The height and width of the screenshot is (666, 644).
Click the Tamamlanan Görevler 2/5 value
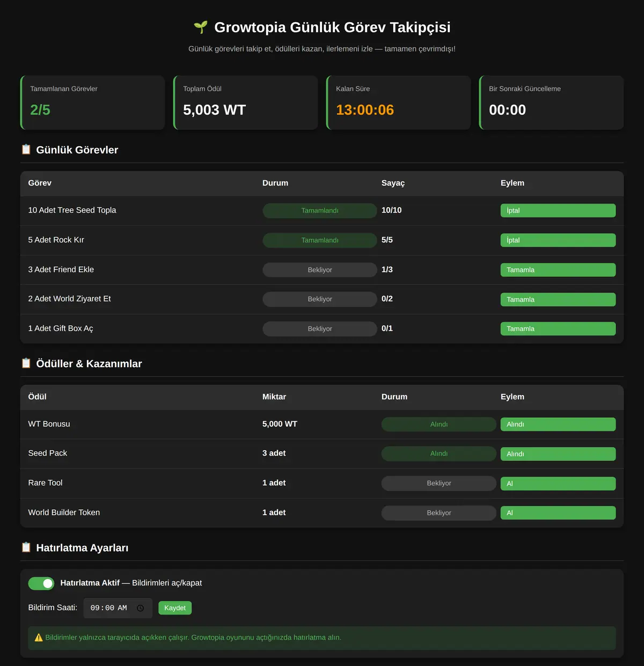(40, 110)
